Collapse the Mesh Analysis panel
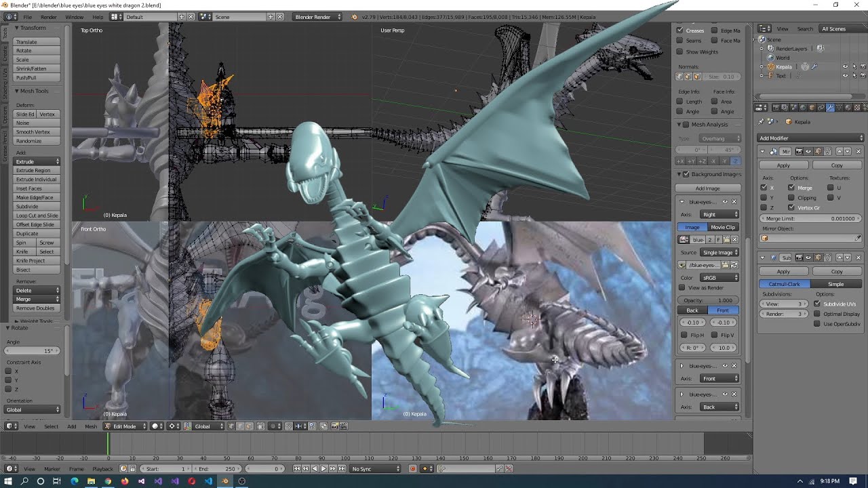Viewport: 868px width, 488px height. [x=680, y=125]
